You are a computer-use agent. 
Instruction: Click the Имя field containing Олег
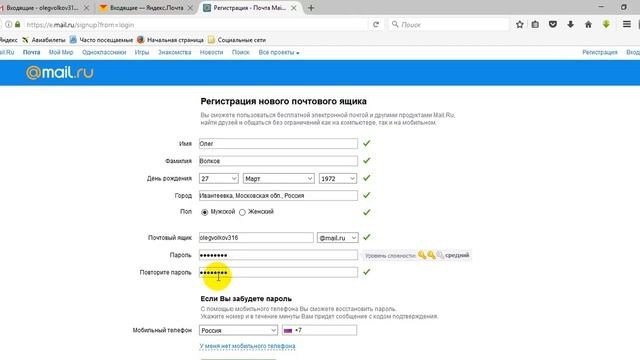point(278,144)
